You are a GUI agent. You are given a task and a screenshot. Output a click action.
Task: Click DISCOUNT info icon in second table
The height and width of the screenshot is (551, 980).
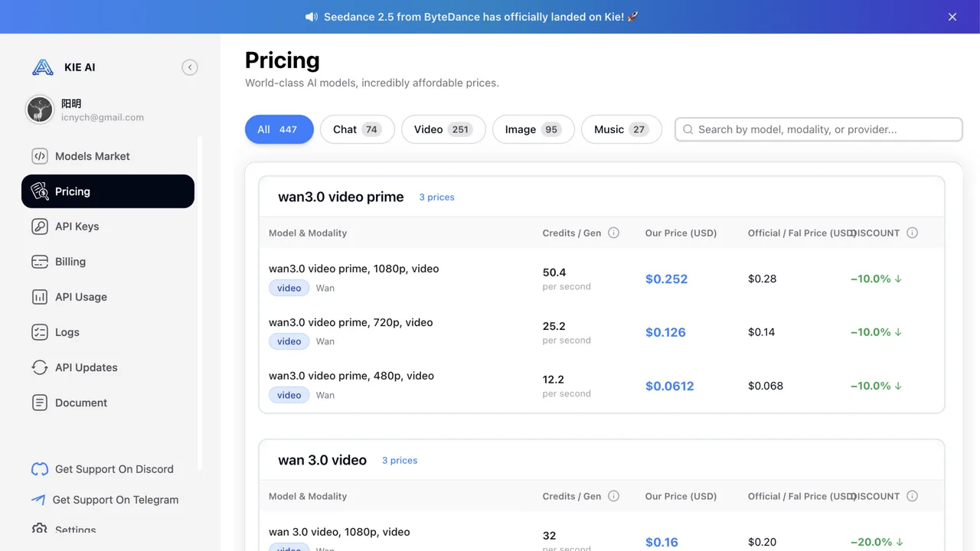(912, 496)
